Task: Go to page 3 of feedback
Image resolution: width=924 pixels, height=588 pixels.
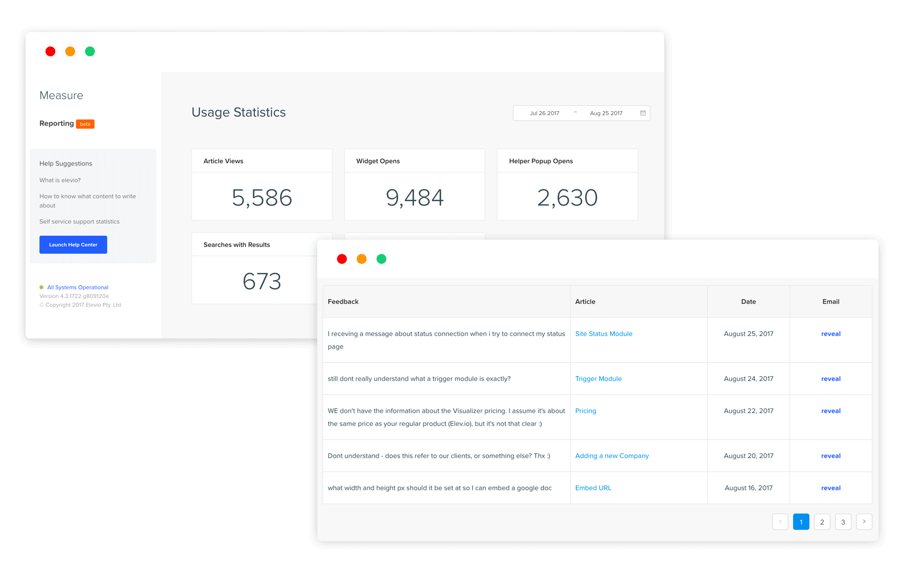Action: (x=843, y=522)
